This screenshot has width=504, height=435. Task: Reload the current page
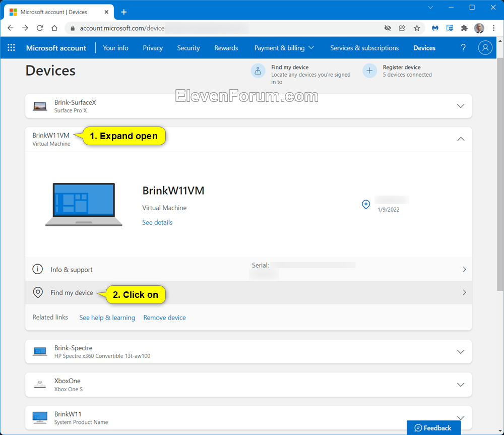click(x=40, y=28)
